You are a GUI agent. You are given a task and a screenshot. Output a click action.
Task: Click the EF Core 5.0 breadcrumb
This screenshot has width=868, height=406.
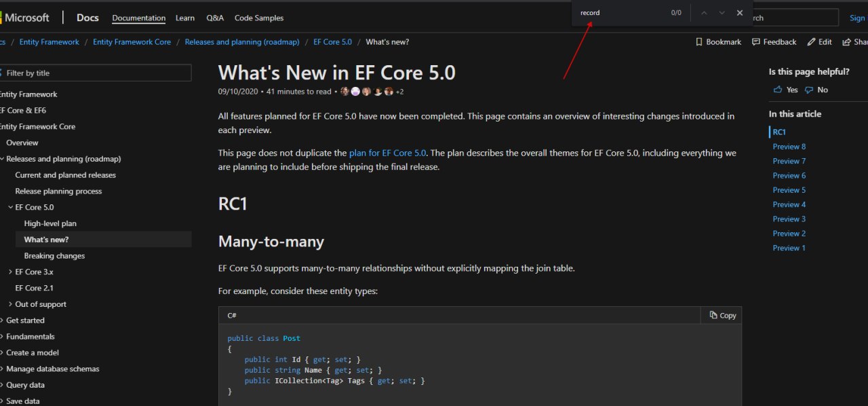point(332,42)
